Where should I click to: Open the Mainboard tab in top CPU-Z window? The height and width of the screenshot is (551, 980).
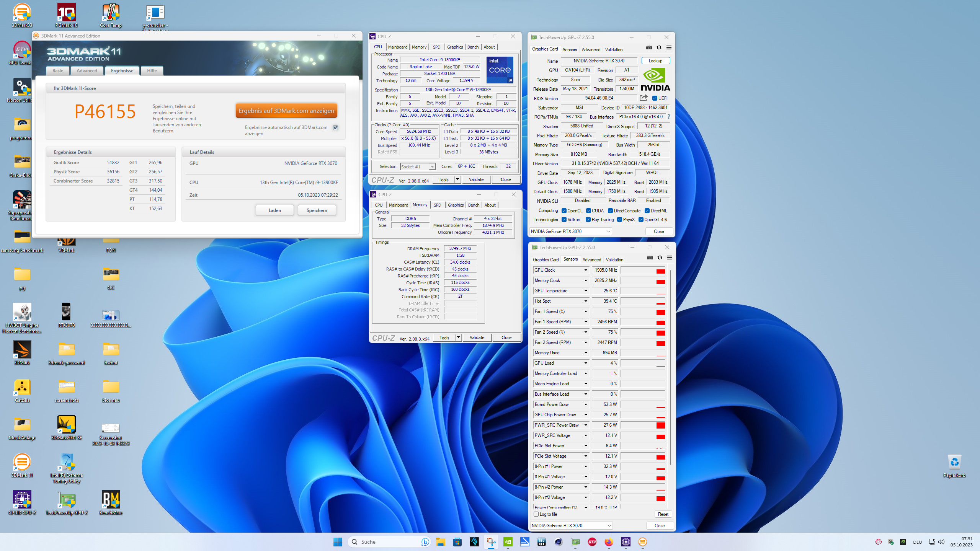pyautogui.click(x=397, y=47)
